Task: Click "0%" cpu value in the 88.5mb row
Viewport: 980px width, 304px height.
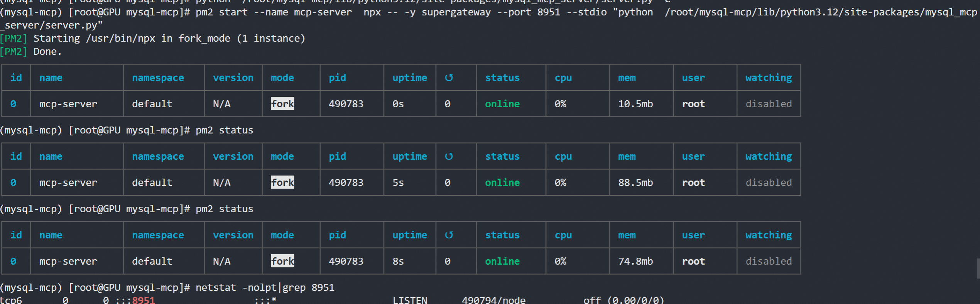Action: click(561, 182)
